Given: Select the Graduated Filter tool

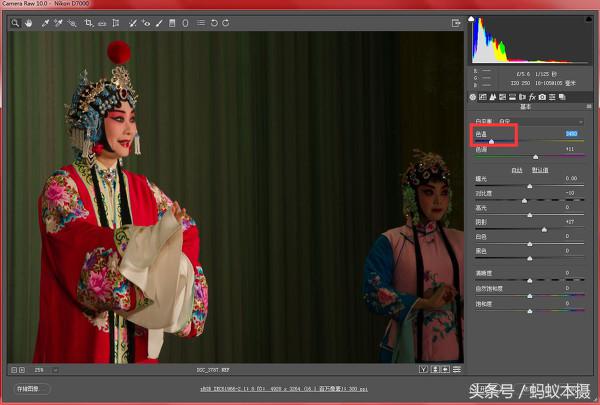Looking at the screenshot, I should (172, 23).
